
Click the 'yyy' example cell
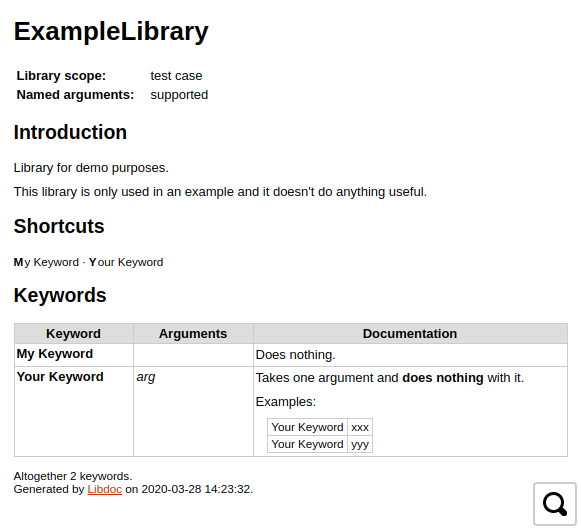tap(360, 444)
